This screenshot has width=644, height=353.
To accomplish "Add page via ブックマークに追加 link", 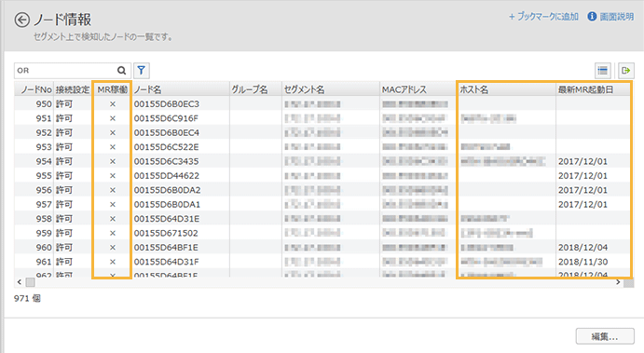I will click(543, 17).
